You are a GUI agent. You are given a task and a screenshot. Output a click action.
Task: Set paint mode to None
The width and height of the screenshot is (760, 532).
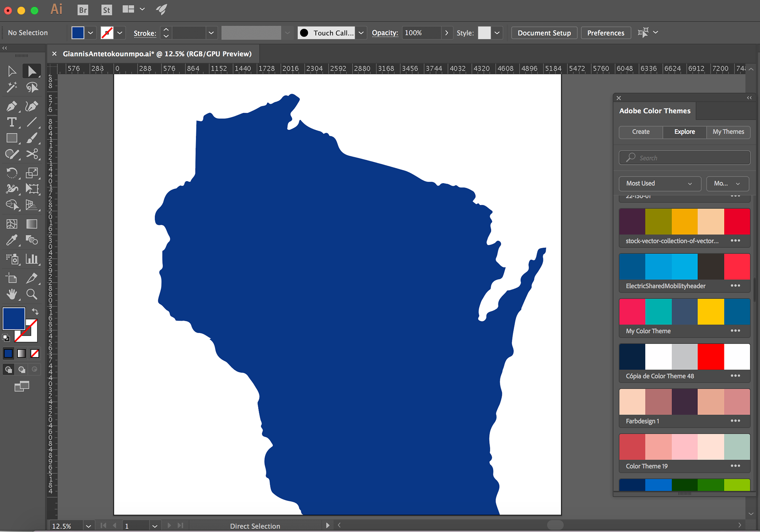(x=35, y=354)
